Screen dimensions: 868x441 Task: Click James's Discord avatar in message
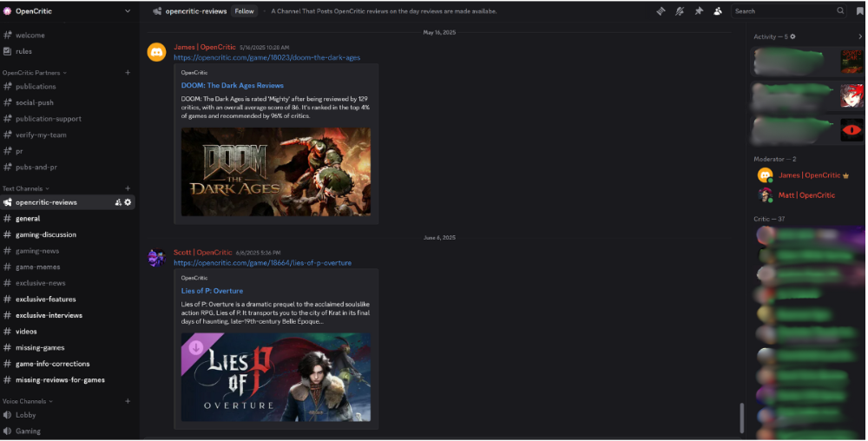coord(156,52)
